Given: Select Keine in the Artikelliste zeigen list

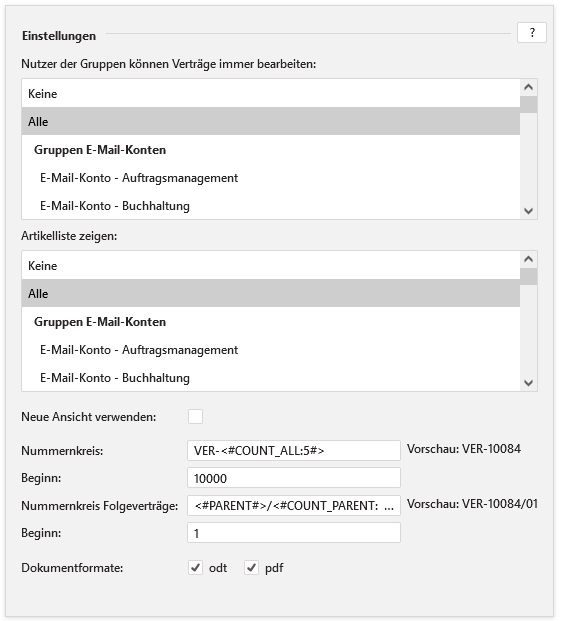Looking at the screenshot, I should (271, 265).
